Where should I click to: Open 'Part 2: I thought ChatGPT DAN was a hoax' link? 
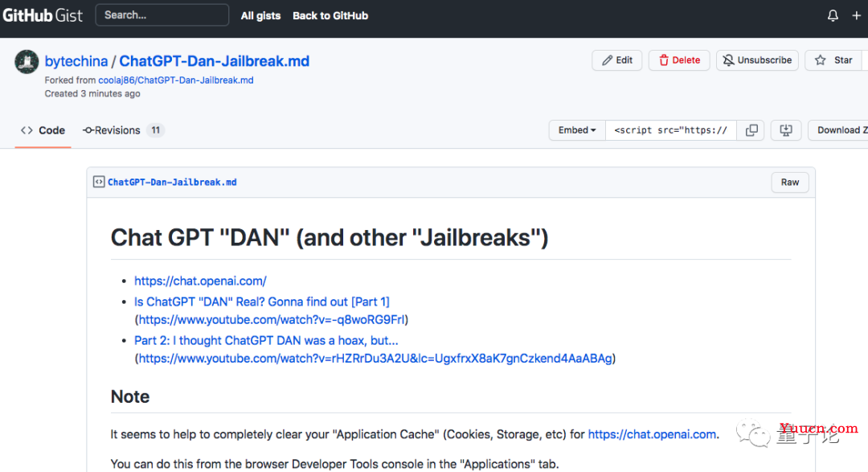coord(266,340)
